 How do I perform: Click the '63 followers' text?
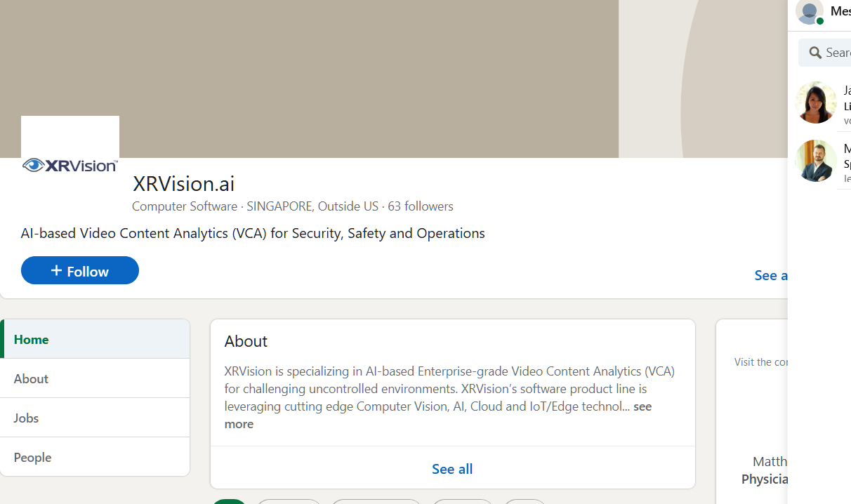[x=421, y=206]
